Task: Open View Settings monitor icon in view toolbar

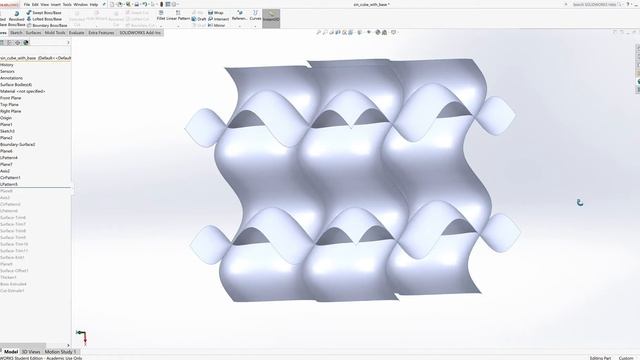Action: tap(393, 32)
